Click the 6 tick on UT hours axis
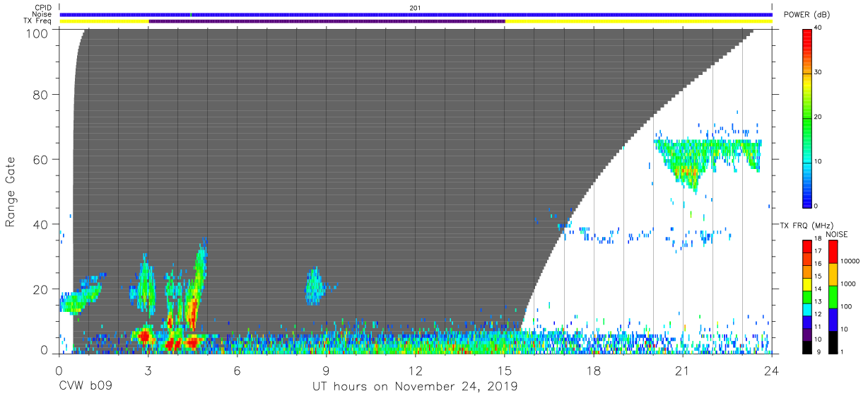 click(237, 370)
